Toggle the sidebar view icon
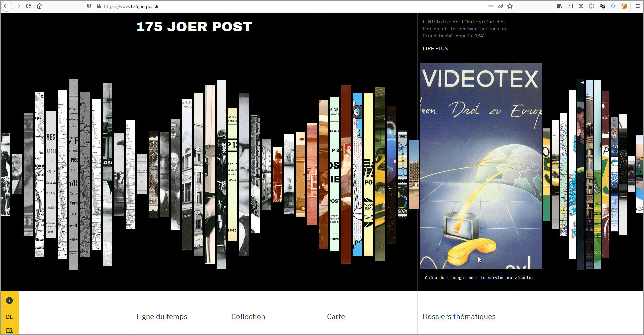644x335 pixels. pos(570,6)
